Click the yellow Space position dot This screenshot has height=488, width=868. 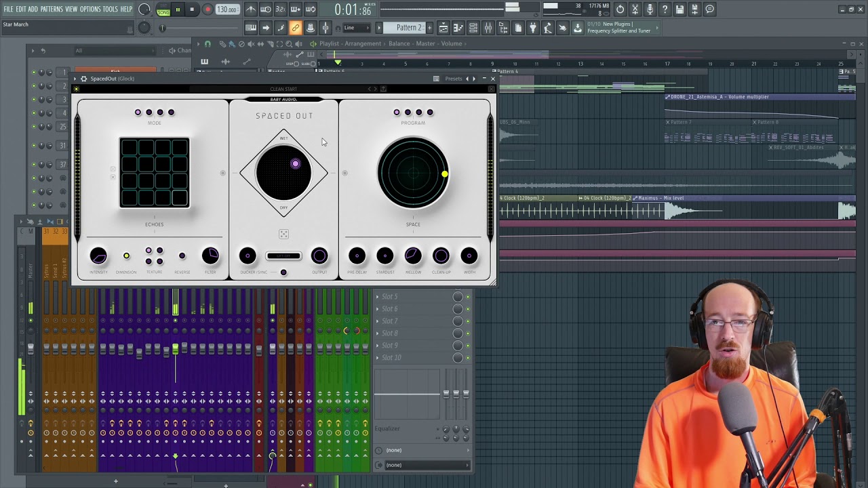pos(445,174)
